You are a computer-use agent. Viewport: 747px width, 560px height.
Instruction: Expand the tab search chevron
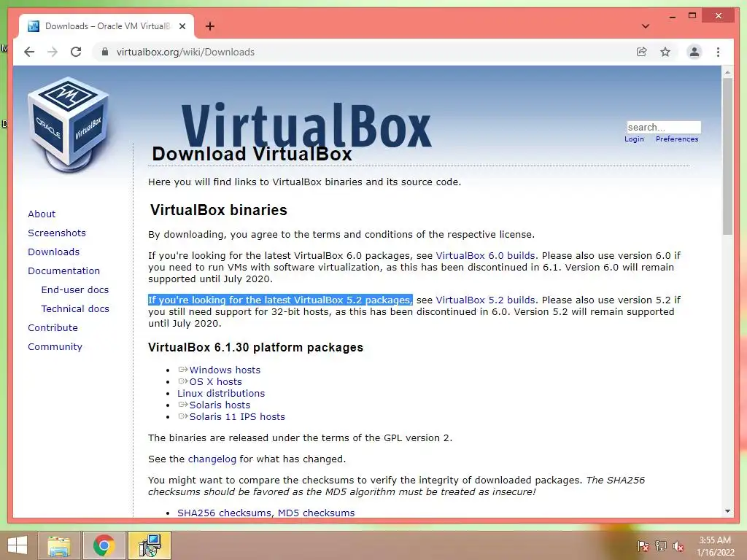[645, 26]
